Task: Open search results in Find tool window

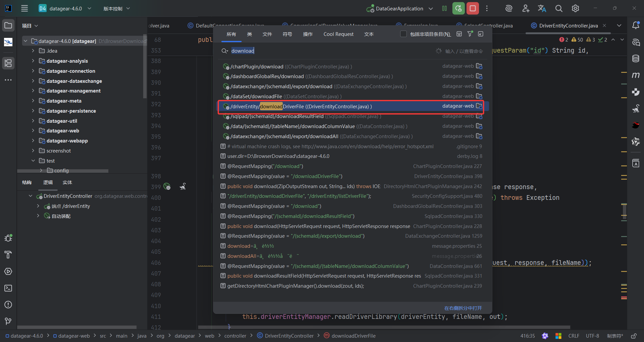Action: point(481,34)
